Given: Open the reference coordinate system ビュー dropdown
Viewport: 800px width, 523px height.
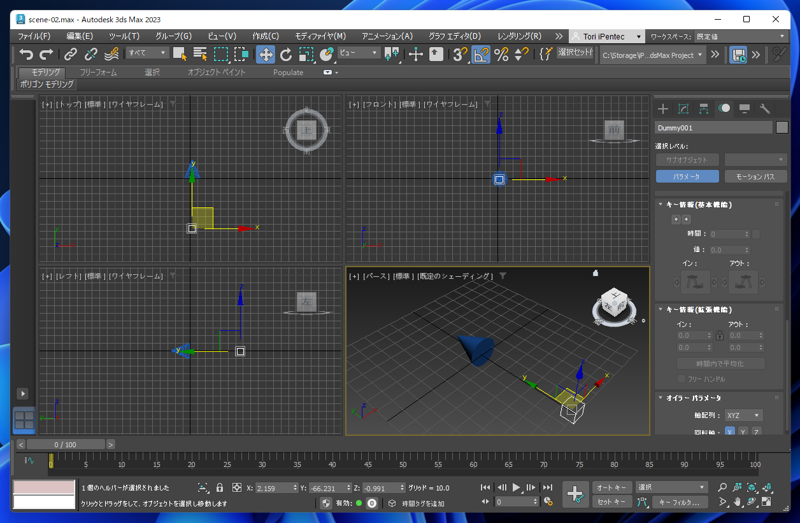Looking at the screenshot, I should 358,53.
